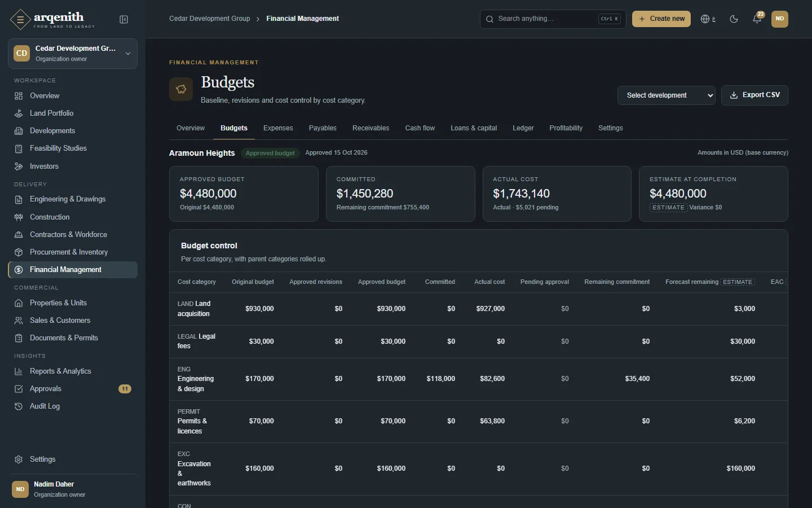The height and width of the screenshot is (508, 812).
Task: Open the Select development dropdown
Action: click(x=666, y=95)
